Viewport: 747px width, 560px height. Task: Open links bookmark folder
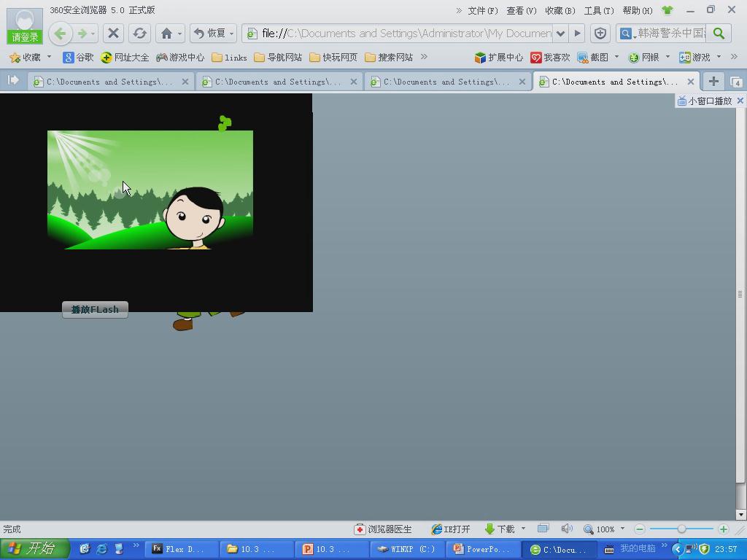pyautogui.click(x=229, y=58)
